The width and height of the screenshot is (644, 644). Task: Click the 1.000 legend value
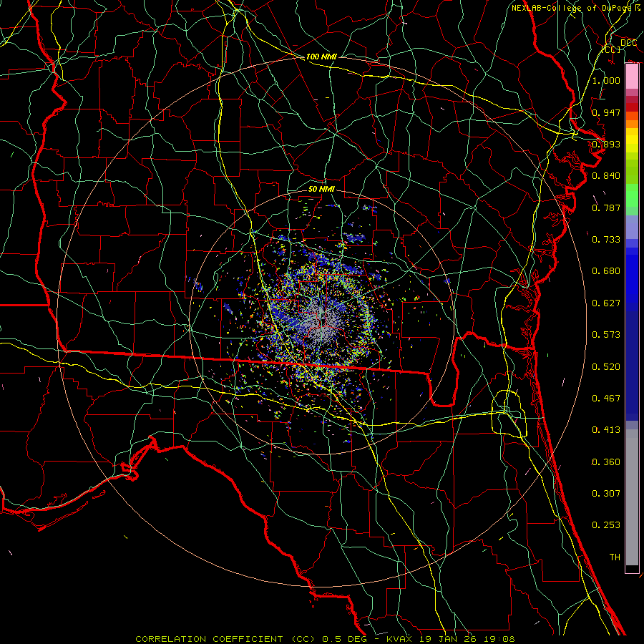pos(606,80)
